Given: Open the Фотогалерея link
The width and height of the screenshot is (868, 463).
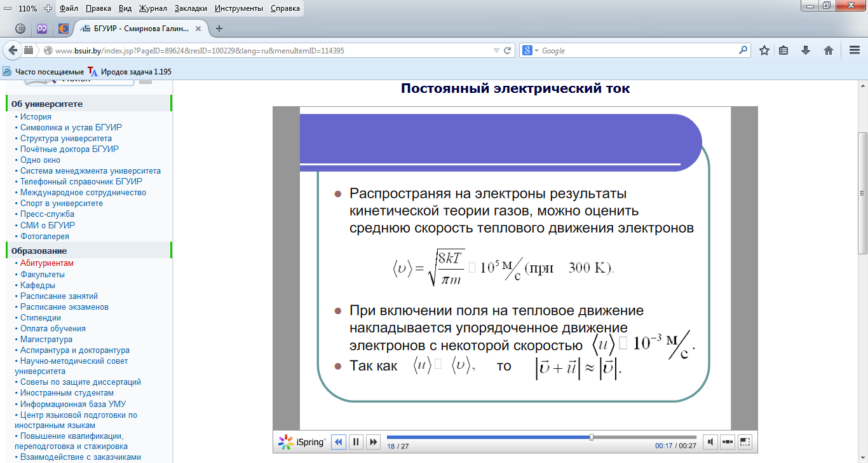Looking at the screenshot, I should [44, 237].
